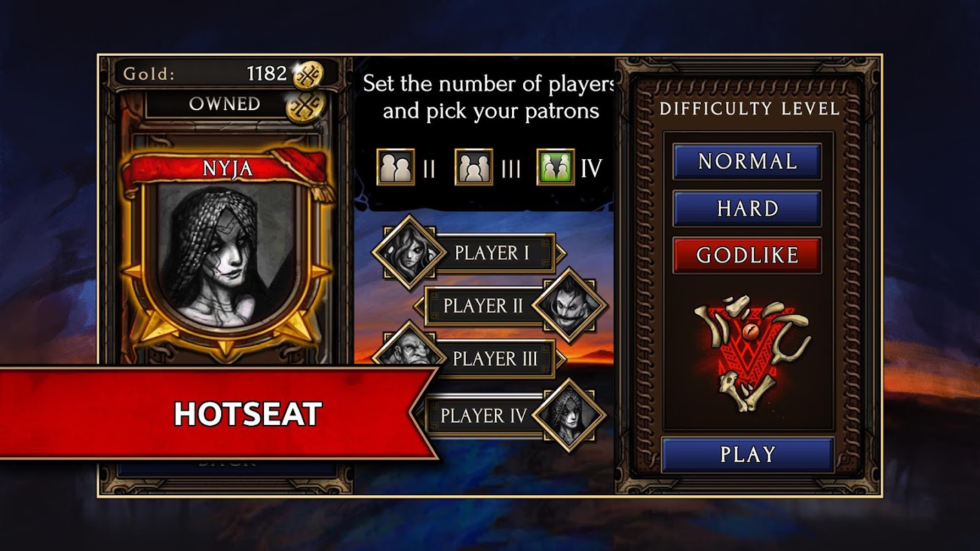Click the PLAYER III name plate
Screen dimensions: 980x551
(x=495, y=359)
